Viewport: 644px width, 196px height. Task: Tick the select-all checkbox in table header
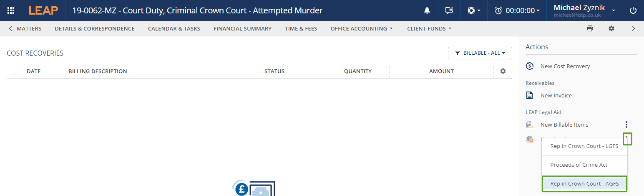[x=15, y=71]
